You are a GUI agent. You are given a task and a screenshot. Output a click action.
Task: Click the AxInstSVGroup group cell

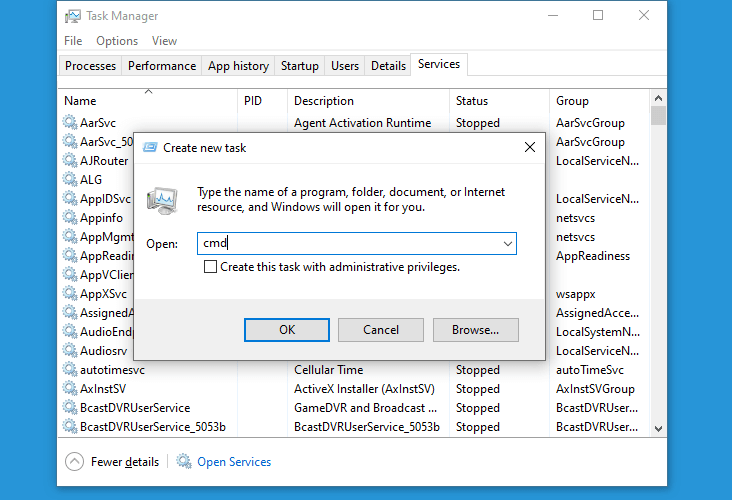click(595, 389)
